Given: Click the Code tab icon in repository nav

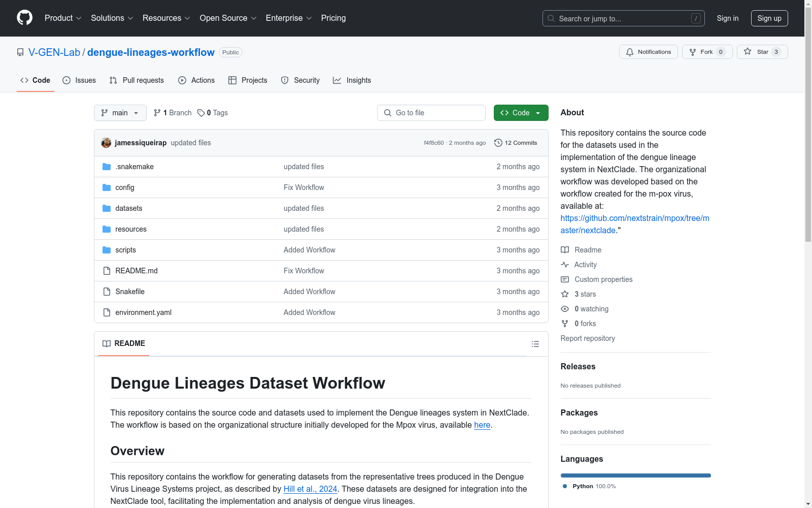Looking at the screenshot, I should click(24, 80).
